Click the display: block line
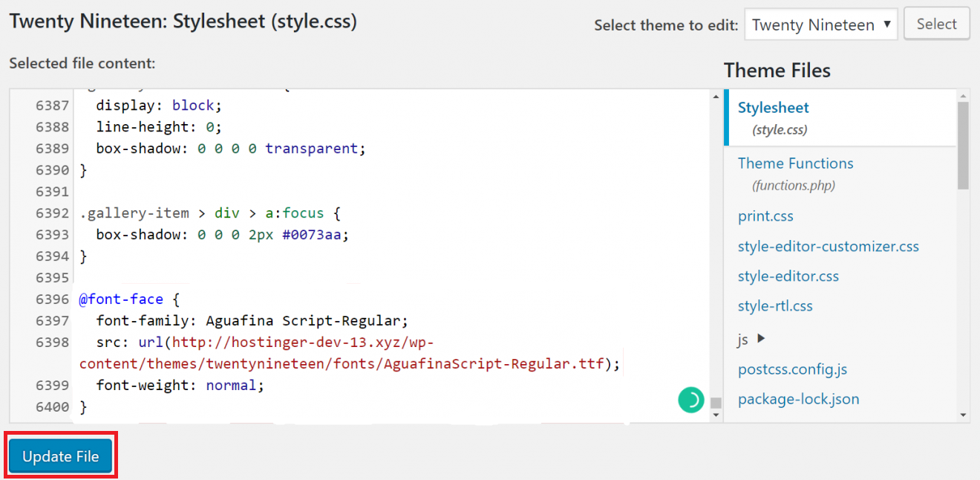980x480 pixels. [x=159, y=106]
